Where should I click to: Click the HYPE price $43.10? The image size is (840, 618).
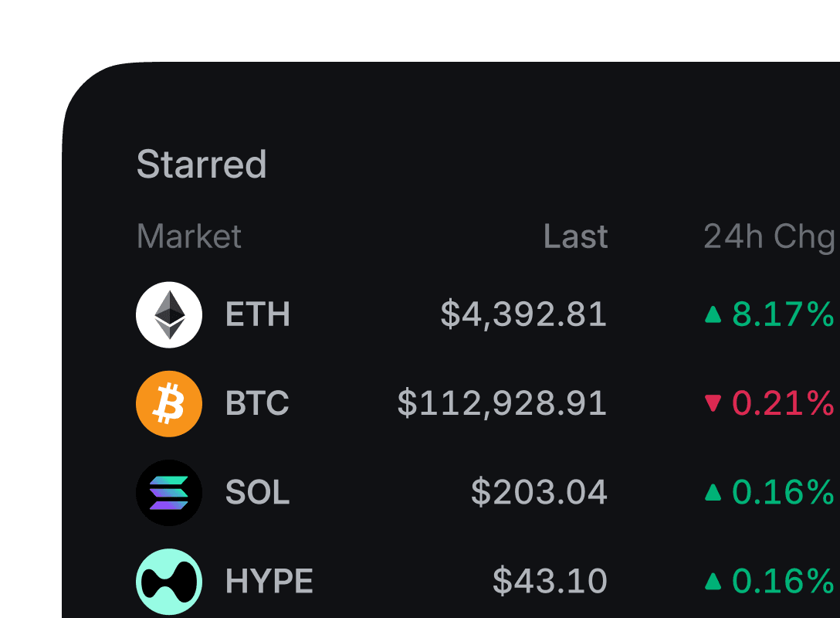(x=550, y=581)
